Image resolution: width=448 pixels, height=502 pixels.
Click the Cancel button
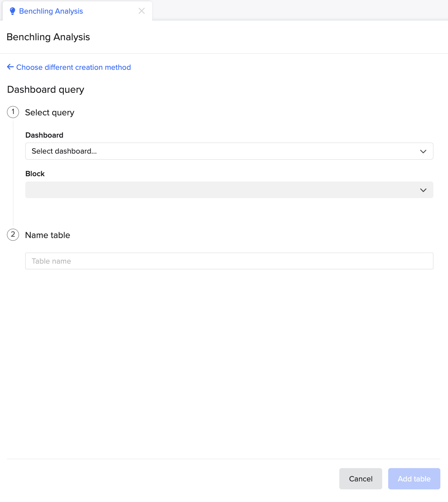pyautogui.click(x=361, y=479)
